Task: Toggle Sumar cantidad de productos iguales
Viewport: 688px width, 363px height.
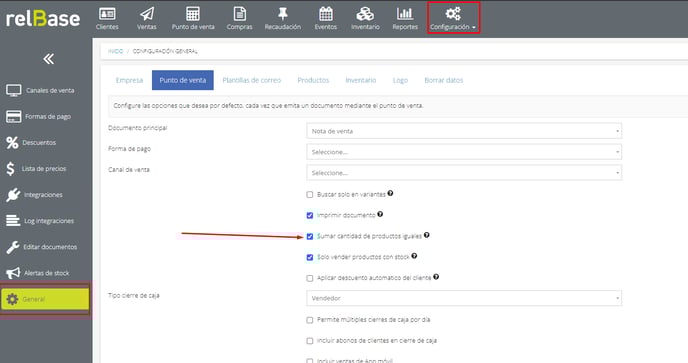Action: 310,237
